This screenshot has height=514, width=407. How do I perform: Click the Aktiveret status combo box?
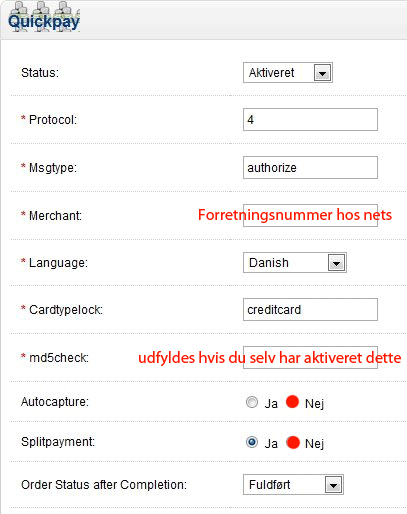(x=288, y=72)
